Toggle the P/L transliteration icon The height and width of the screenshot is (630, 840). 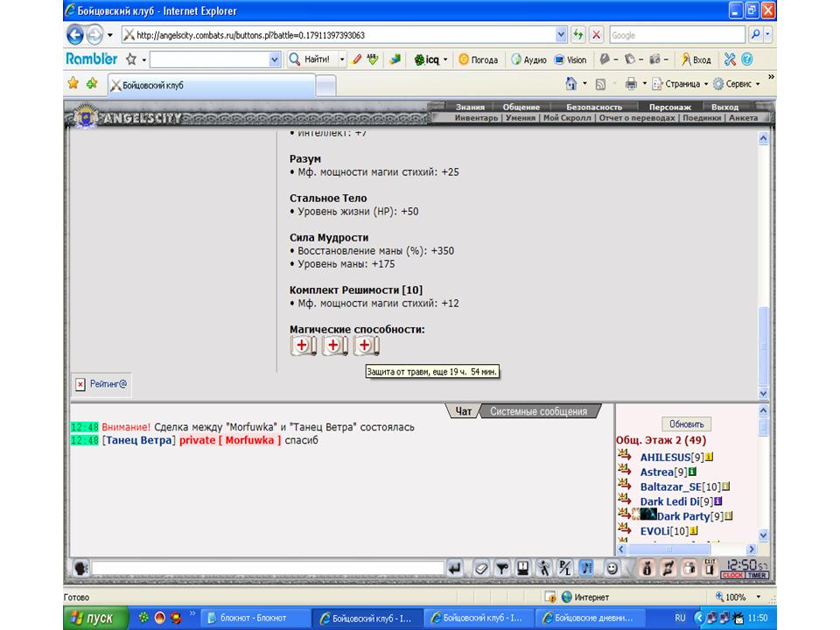pyautogui.click(x=564, y=568)
